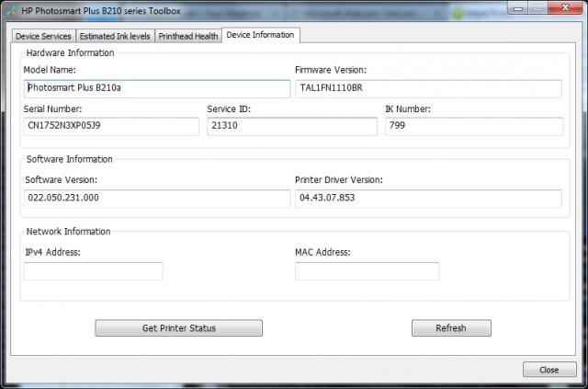588x389 pixels.
Task: Click the IK Number field
Action: [x=474, y=126]
